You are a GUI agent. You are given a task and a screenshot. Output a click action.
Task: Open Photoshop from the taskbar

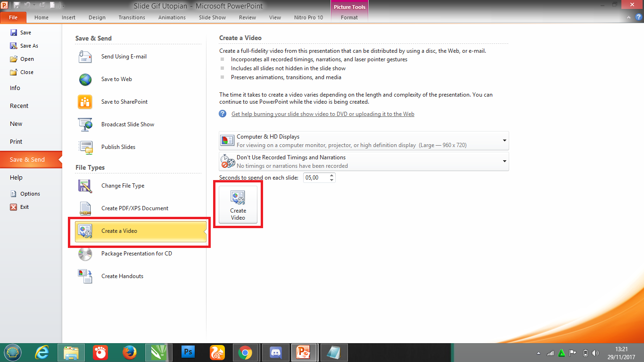coord(188,352)
